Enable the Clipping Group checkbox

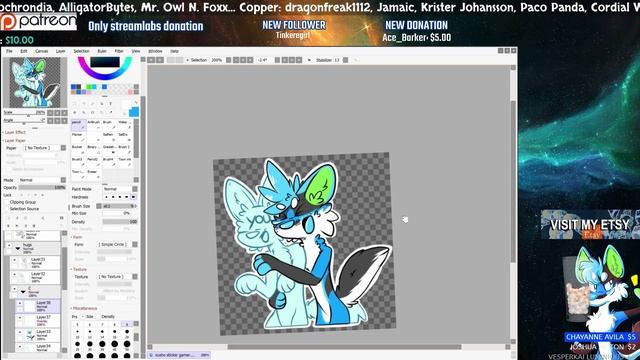pos(7,202)
